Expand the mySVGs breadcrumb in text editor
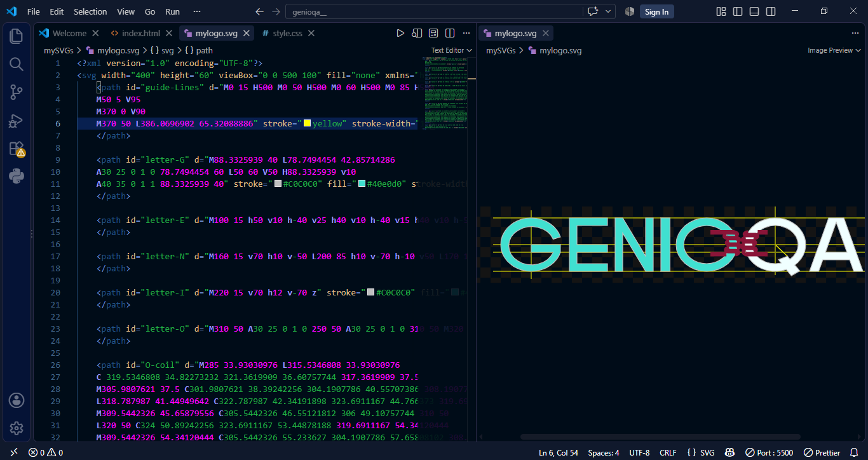This screenshot has width=868, height=460. click(x=58, y=50)
